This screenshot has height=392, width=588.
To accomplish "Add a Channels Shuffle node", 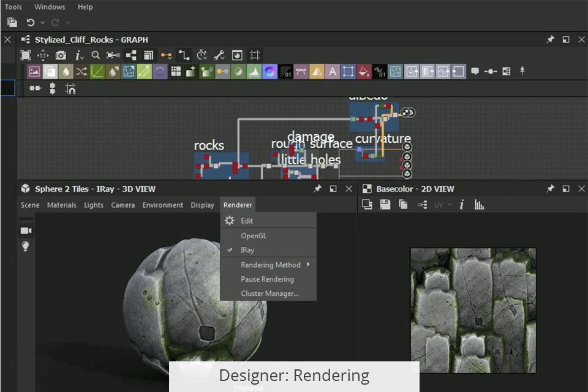I will [81, 71].
